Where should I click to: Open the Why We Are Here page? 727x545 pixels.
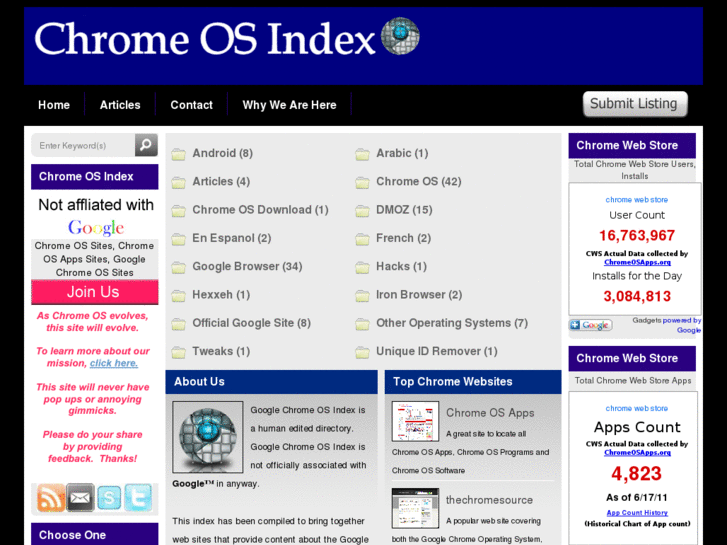tap(289, 105)
